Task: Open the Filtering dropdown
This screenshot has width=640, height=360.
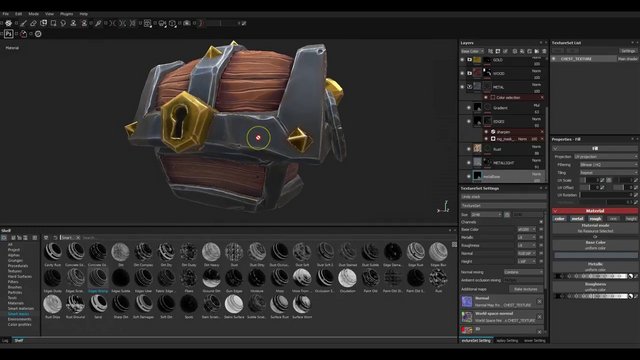Action: coord(609,164)
